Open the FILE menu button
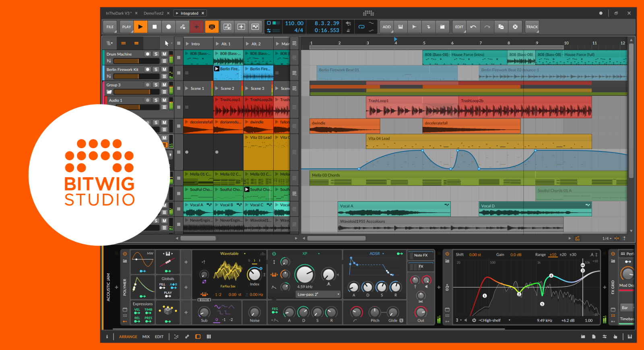644x350 pixels. coord(110,27)
